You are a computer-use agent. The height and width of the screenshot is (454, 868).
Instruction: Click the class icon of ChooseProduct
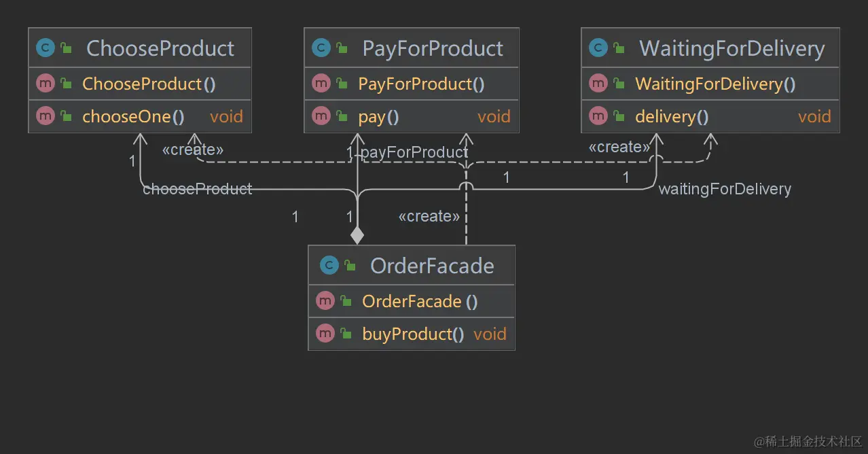pyautogui.click(x=44, y=48)
